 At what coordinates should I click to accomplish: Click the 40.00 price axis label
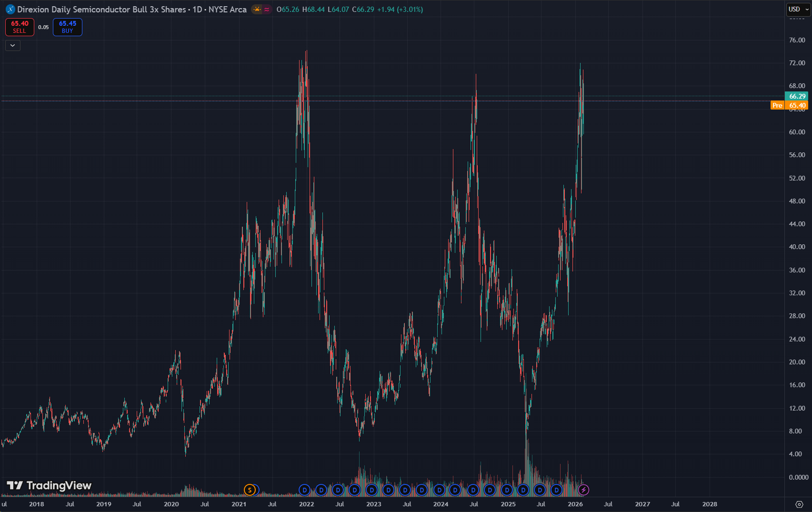(797, 247)
